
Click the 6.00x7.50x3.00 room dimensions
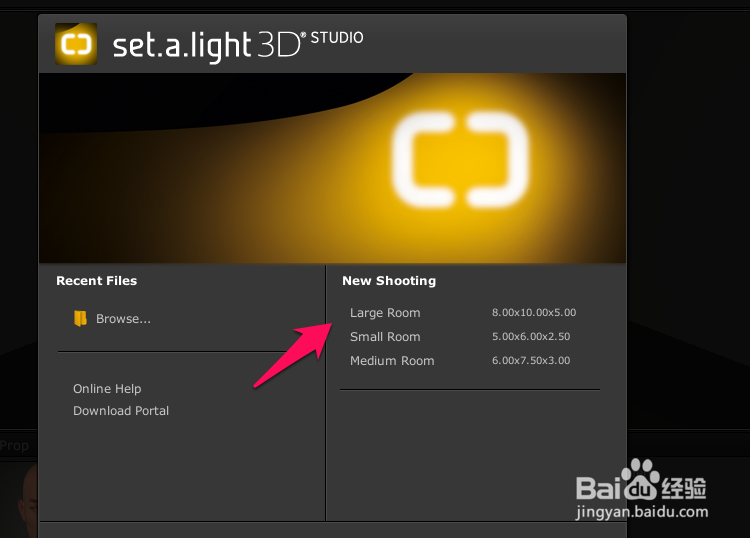point(531,360)
